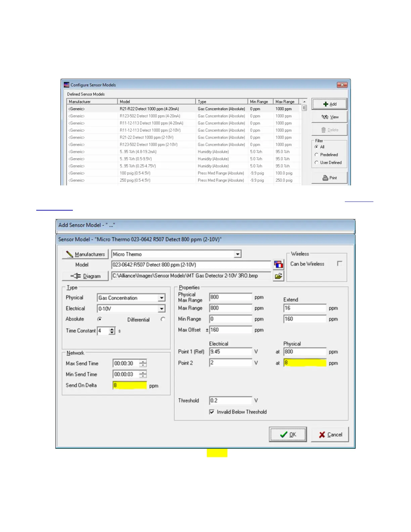Image resolution: width=411 pixels, height=532 pixels.
Task: Open the Manufacturers button
Action: [x=85, y=254]
